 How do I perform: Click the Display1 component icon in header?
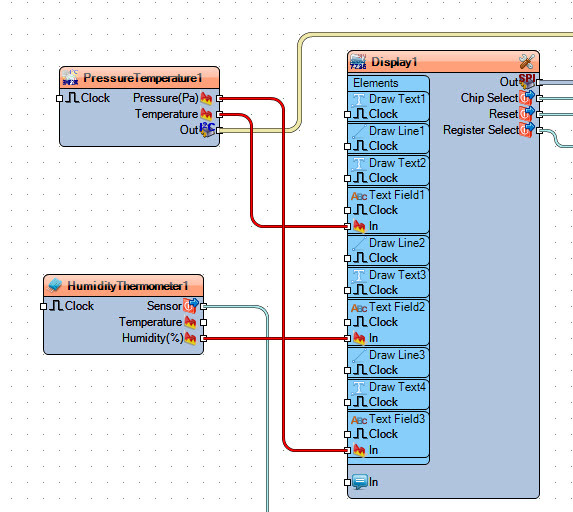[x=358, y=61]
